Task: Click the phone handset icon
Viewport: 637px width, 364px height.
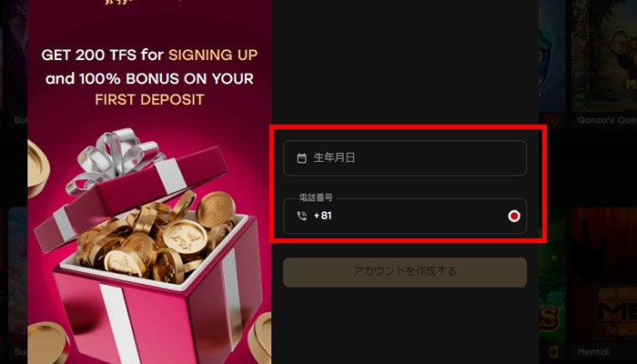Action: pyautogui.click(x=302, y=216)
